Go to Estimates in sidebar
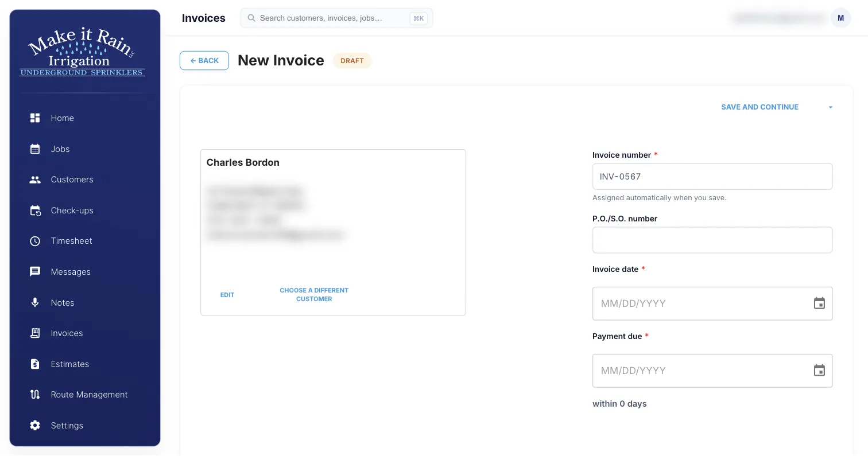The height and width of the screenshot is (456, 868). coord(69,364)
